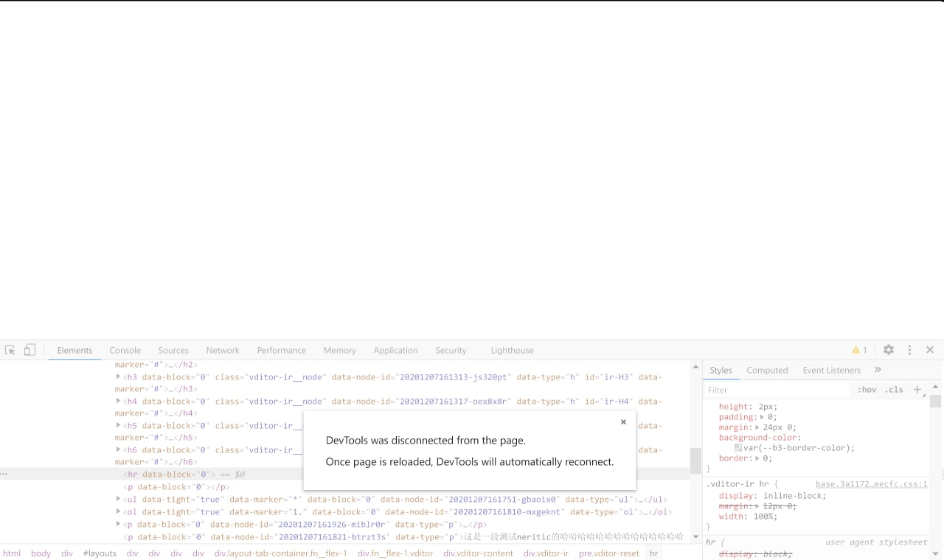Open the customize DevTools three-dot menu
Image resolution: width=944 pixels, height=560 pixels.
909,349
